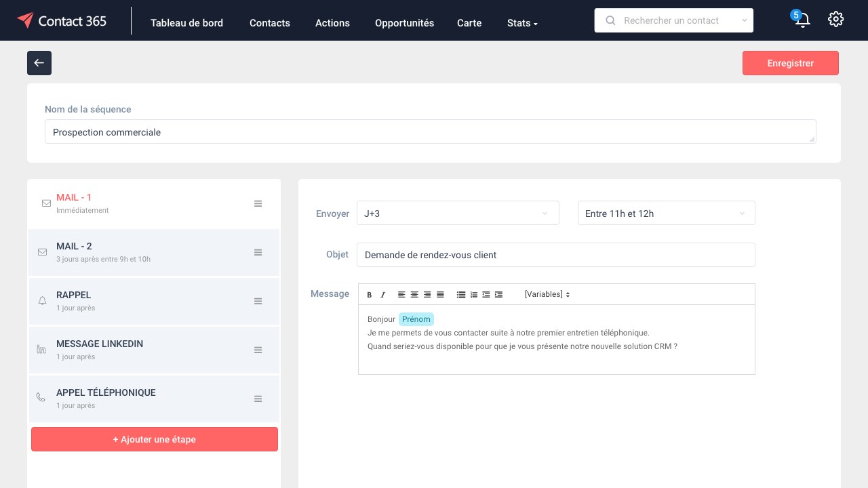Screen dimensions: 868x488
Task: Click the notification badge showing 5
Action: pos(796,15)
